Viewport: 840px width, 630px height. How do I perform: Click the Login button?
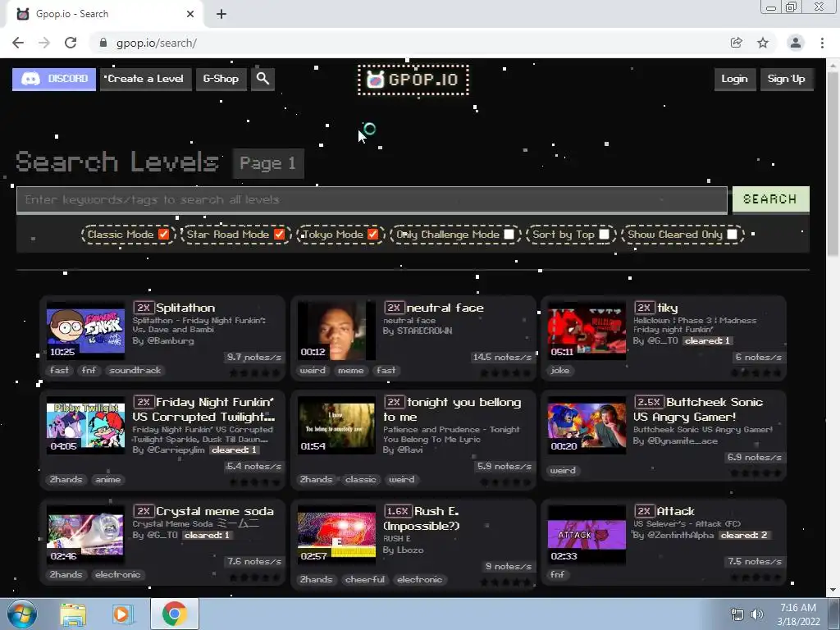pyautogui.click(x=734, y=79)
